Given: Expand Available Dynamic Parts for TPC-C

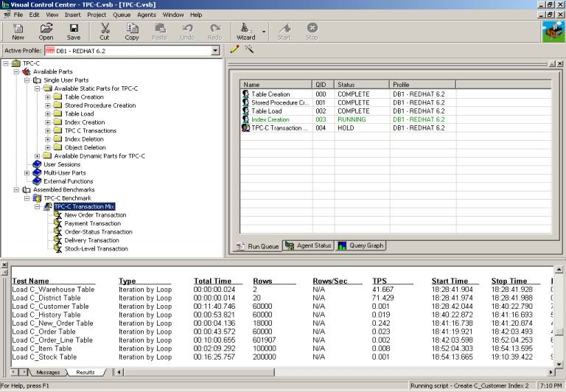Looking at the screenshot, I should click(x=38, y=156).
